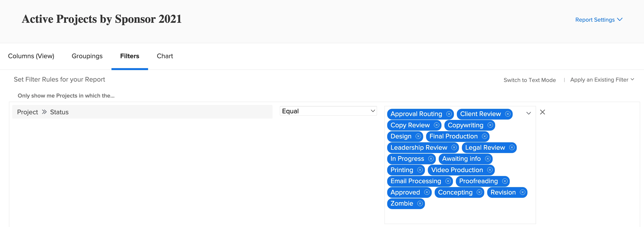Remove the Zombie status tag
644x227 pixels.
(x=420, y=204)
